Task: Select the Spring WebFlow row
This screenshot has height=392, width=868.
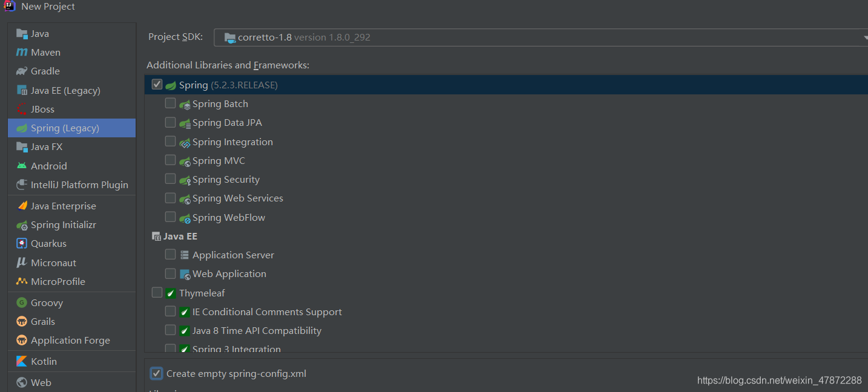Action: tap(506, 217)
